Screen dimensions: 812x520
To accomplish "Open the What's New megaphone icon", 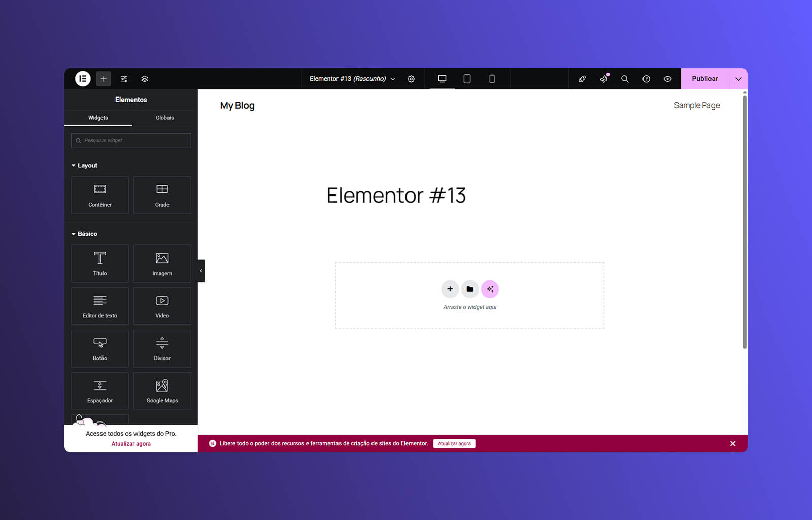I will (603, 79).
